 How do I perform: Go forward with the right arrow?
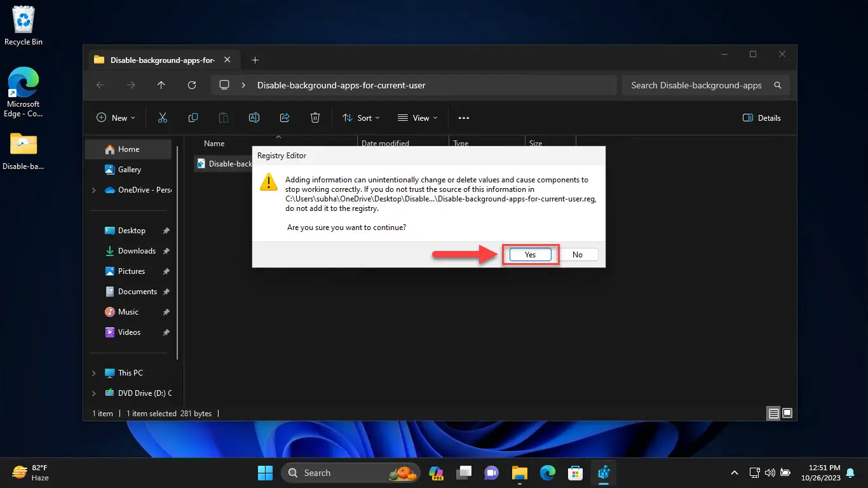(131, 85)
